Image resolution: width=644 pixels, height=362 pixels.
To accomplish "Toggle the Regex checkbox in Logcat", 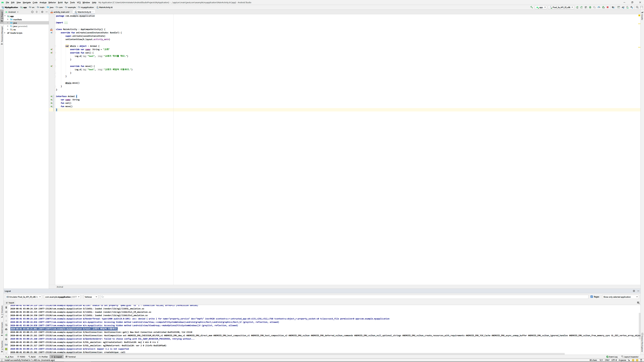I will click(592, 297).
